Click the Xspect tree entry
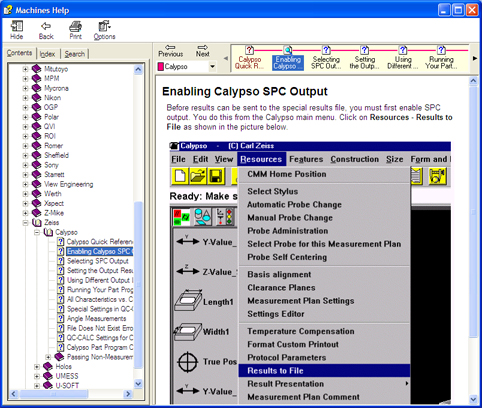Viewport: 482px width, 408px height. [54, 203]
